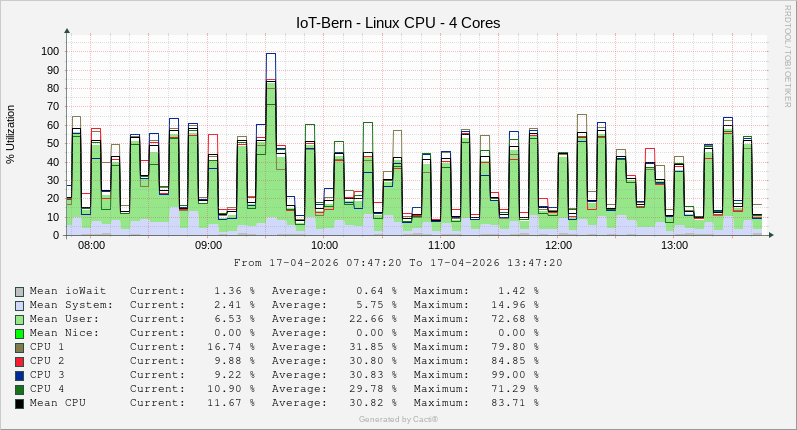
Task: Click the Mean Nice legend swatch
Action: pos(19,333)
